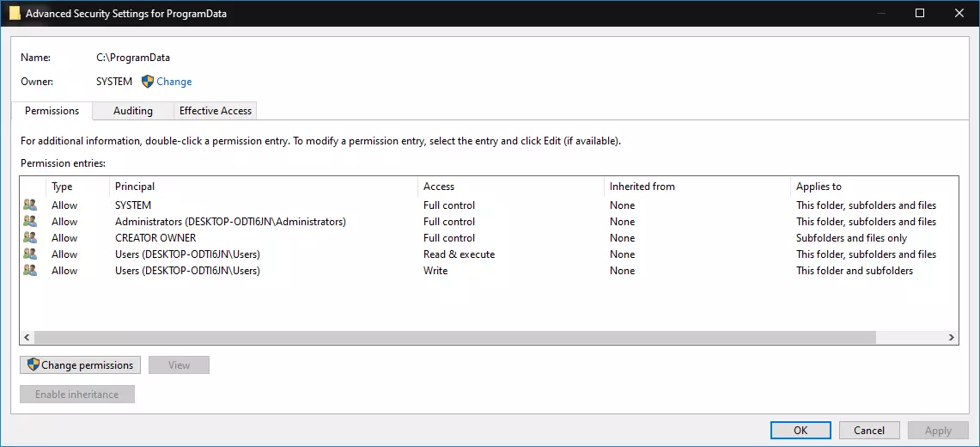Click the C:\ProgramData name text
The height and width of the screenshot is (447, 980).
coord(132,57)
